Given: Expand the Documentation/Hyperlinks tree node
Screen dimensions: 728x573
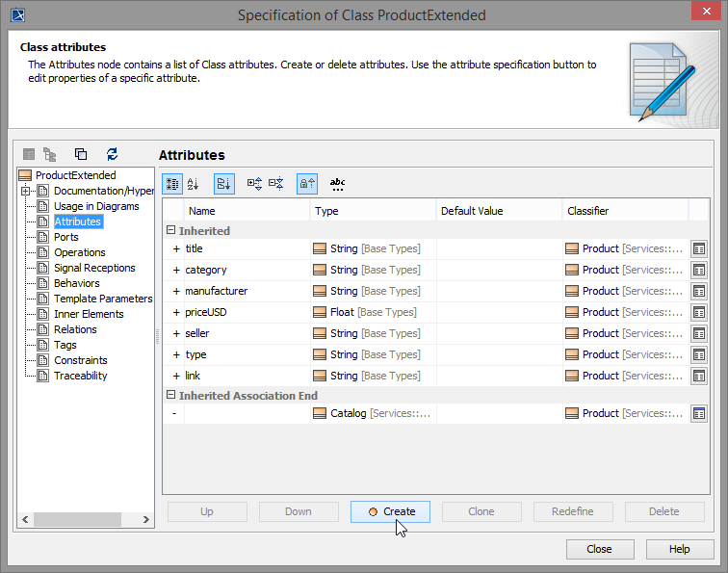Looking at the screenshot, I should tap(26, 191).
